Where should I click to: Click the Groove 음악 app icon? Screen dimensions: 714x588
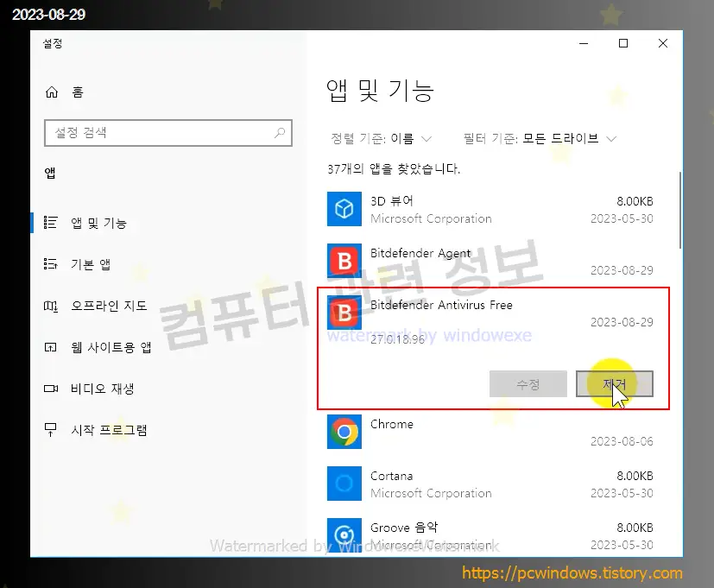(x=344, y=535)
